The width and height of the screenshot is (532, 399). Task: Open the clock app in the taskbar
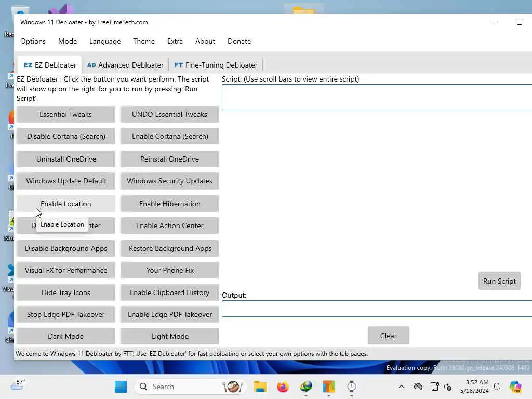pos(352,387)
